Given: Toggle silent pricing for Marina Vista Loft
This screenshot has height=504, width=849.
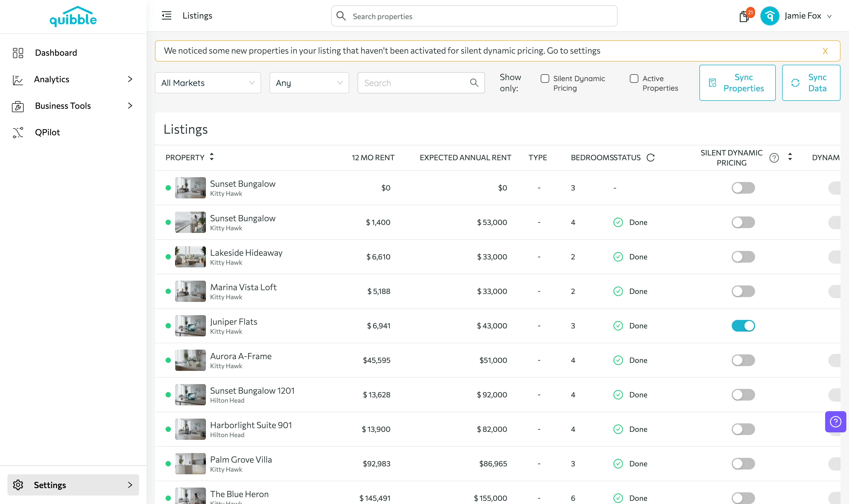Looking at the screenshot, I should tap(743, 292).
